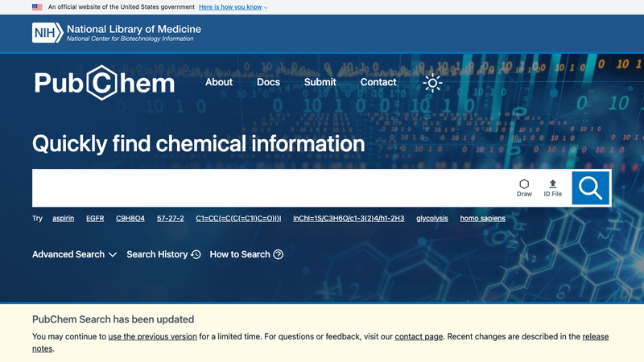This screenshot has width=644, height=362.
Task: Open the release notes link
Action: coord(595,336)
